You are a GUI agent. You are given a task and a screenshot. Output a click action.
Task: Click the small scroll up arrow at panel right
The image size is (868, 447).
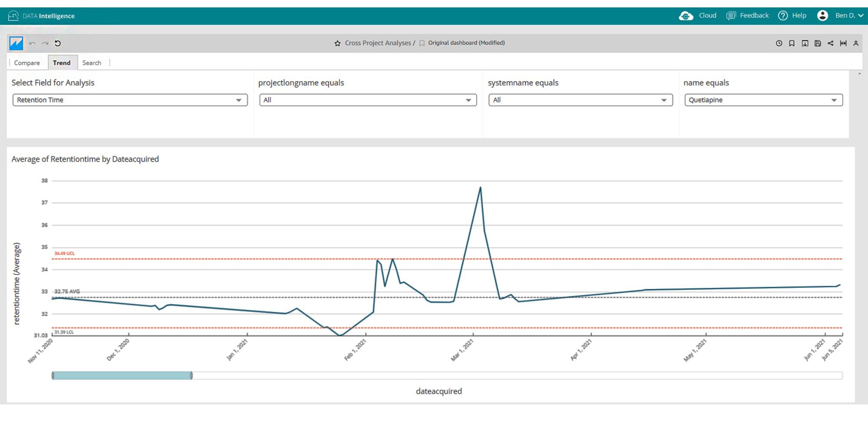859,74
